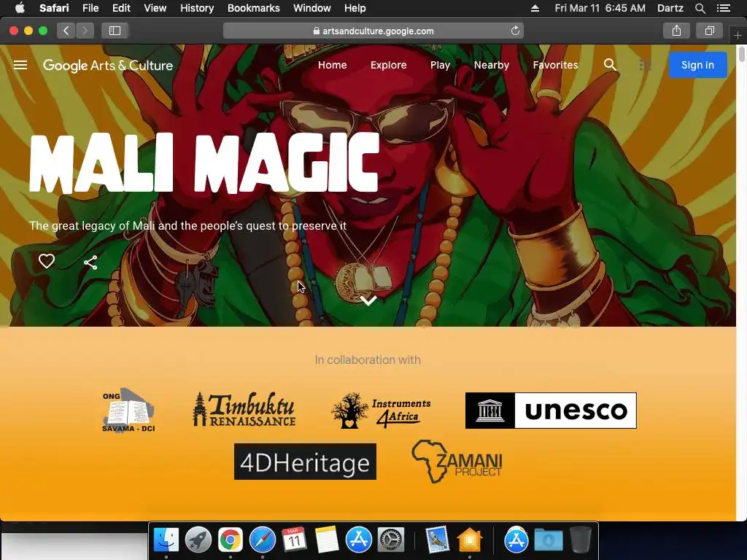Click the Safari back button

tap(66, 31)
